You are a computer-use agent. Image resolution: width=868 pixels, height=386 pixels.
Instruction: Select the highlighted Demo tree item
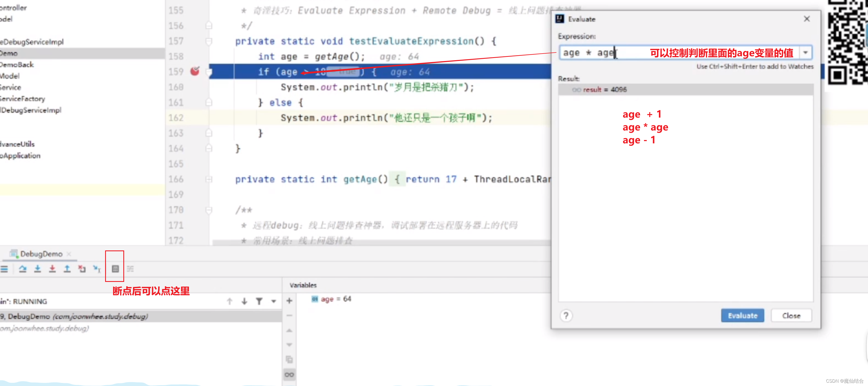pos(82,53)
